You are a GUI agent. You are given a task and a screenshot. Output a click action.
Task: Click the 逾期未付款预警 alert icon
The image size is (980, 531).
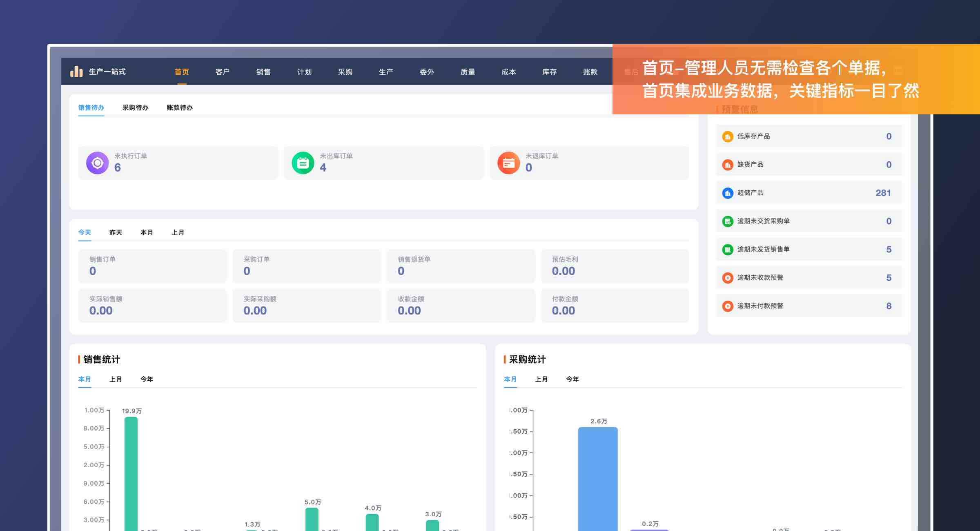coord(727,306)
